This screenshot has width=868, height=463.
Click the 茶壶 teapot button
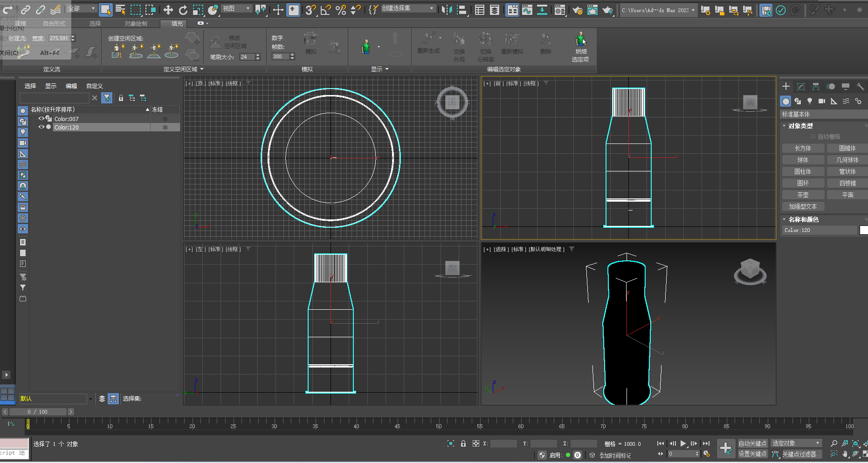coord(803,195)
